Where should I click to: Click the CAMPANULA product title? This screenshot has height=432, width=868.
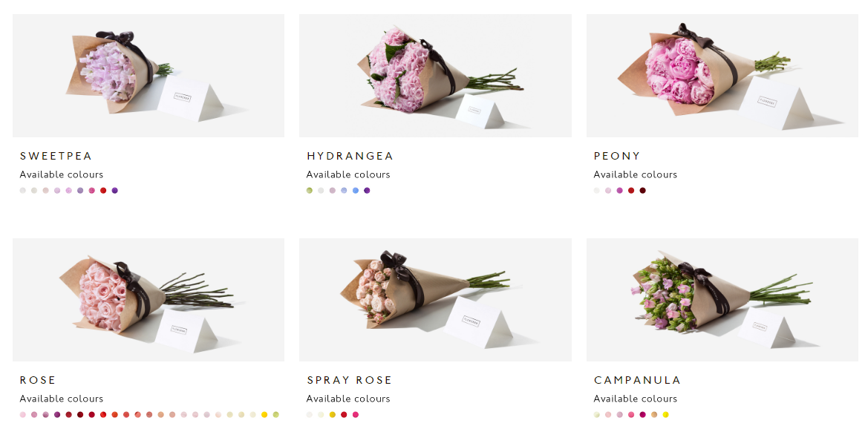pos(637,380)
